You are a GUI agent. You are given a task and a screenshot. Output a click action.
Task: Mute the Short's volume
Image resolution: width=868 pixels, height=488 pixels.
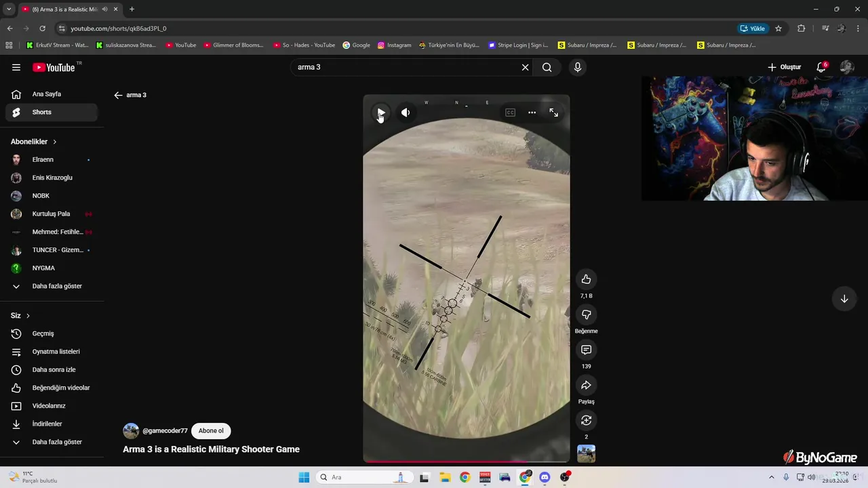coord(406,113)
